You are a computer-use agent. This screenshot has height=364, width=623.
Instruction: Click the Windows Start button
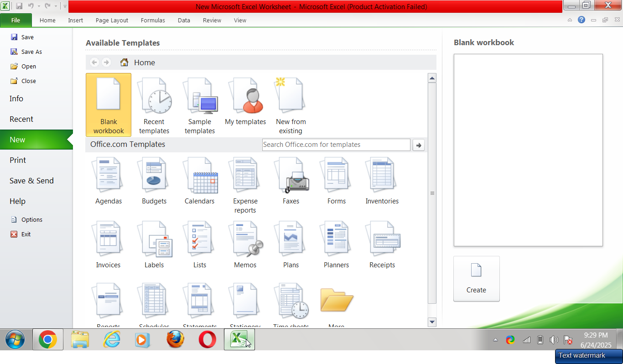[x=15, y=340]
